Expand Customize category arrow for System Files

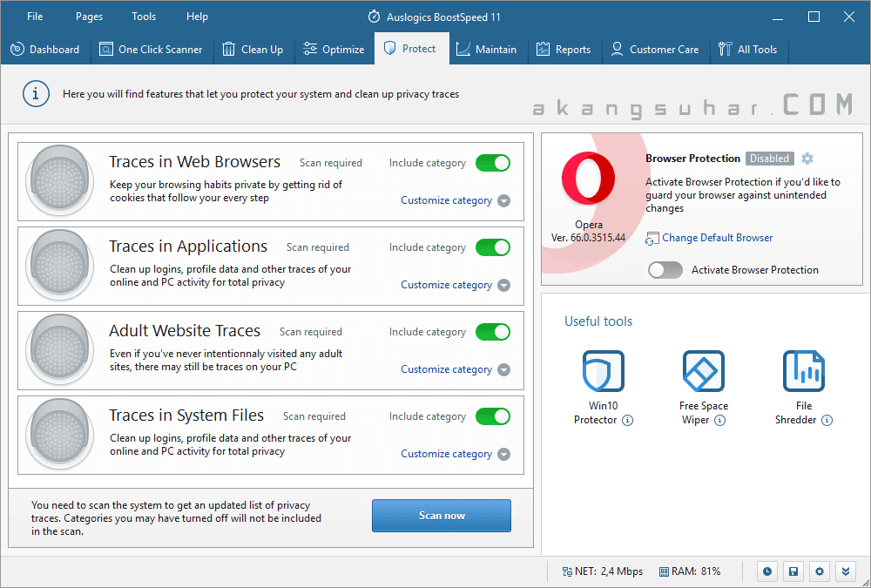click(503, 454)
